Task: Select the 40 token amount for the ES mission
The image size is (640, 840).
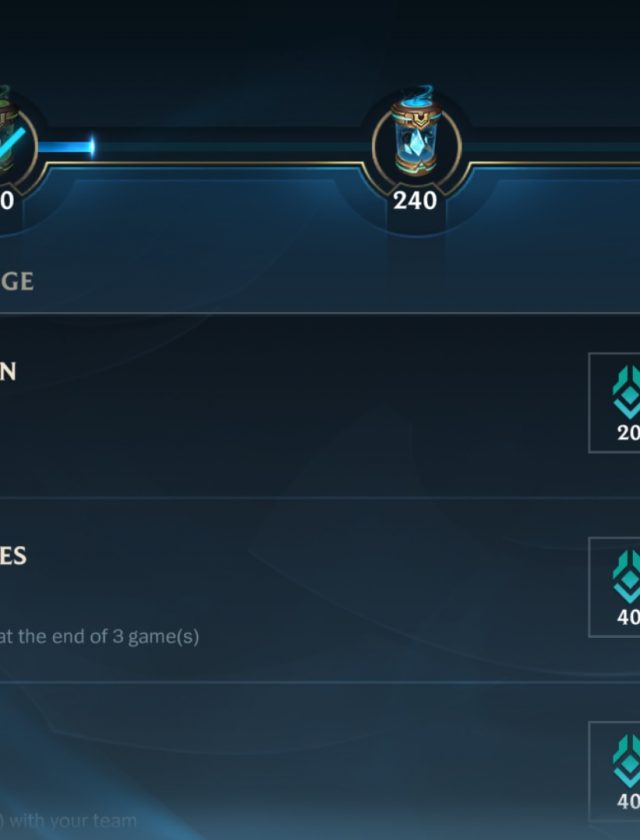Action: [x=628, y=617]
